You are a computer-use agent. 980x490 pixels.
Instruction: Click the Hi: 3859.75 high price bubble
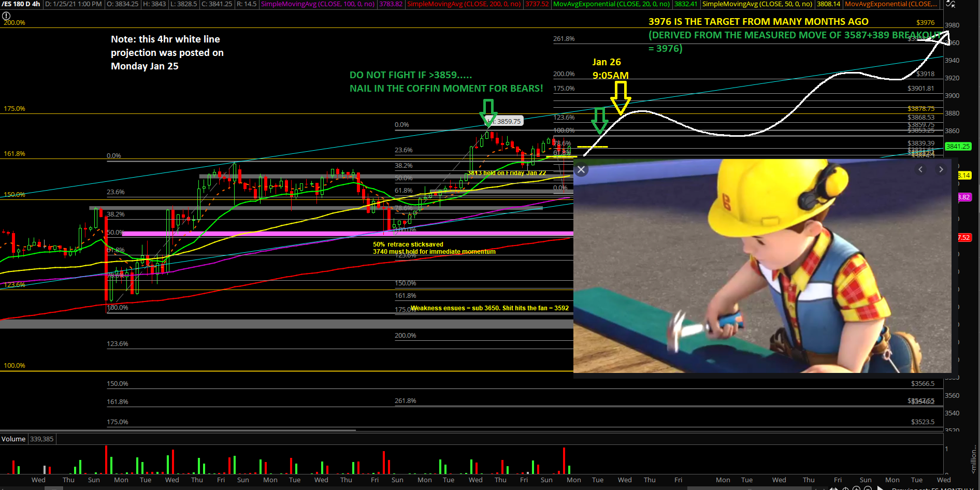click(505, 121)
